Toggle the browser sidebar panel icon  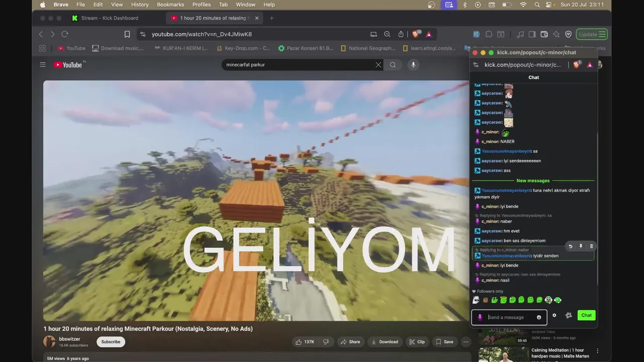pos(532,34)
